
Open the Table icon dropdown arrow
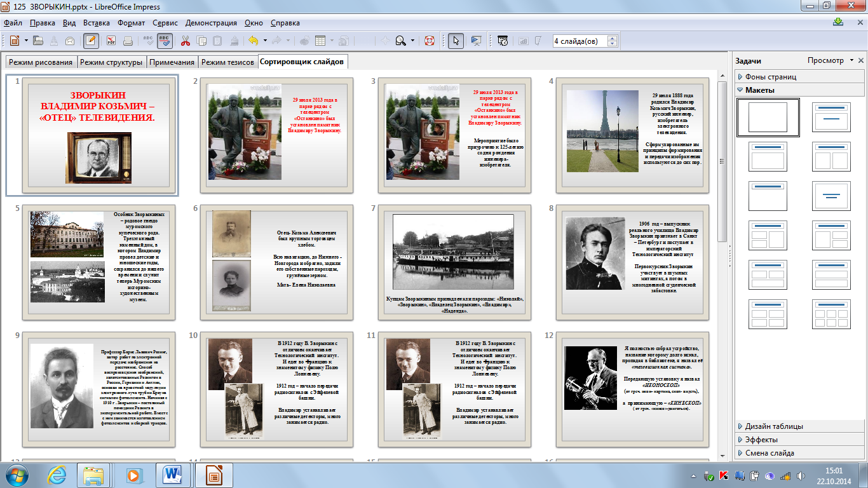tap(332, 40)
